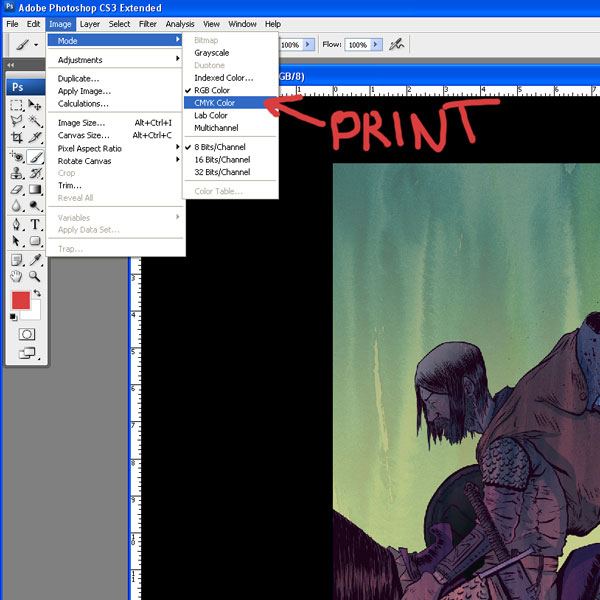The width and height of the screenshot is (600, 600).
Task: Open the Window menu
Action: pyautogui.click(x=242, y=24)
